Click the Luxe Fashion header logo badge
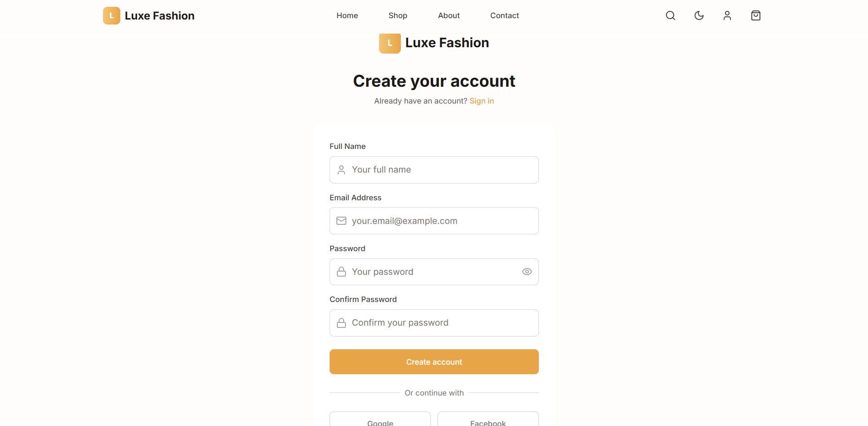Image resolution: width=868 pixels, height=426 pixels. click(x=112, y=16)
